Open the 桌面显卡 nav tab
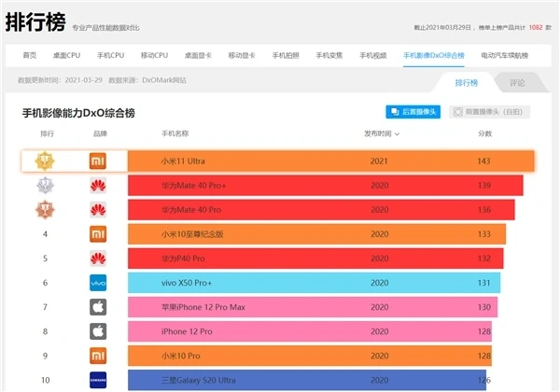Screen dimensions: 560x392 [198, 55]
